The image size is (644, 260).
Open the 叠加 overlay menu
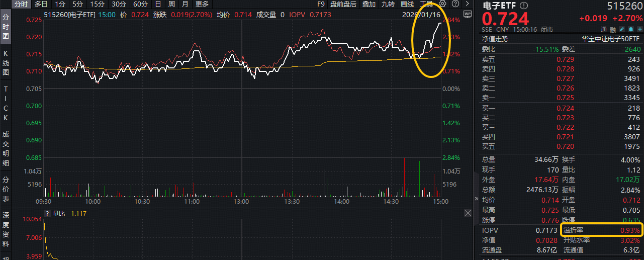(369, 4)
